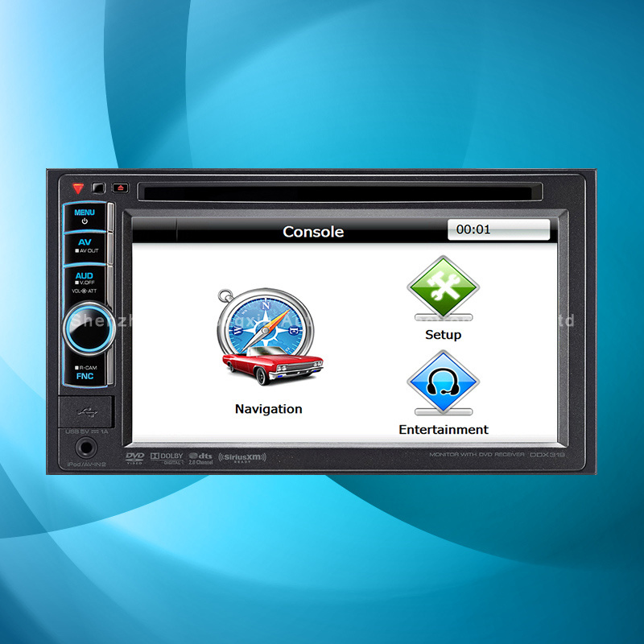The height and width of the screenshot is (644, 644).
Task: Click the 'MONITOR WITH DVD RECEIVER' text
Action: (x=477, y=455)
